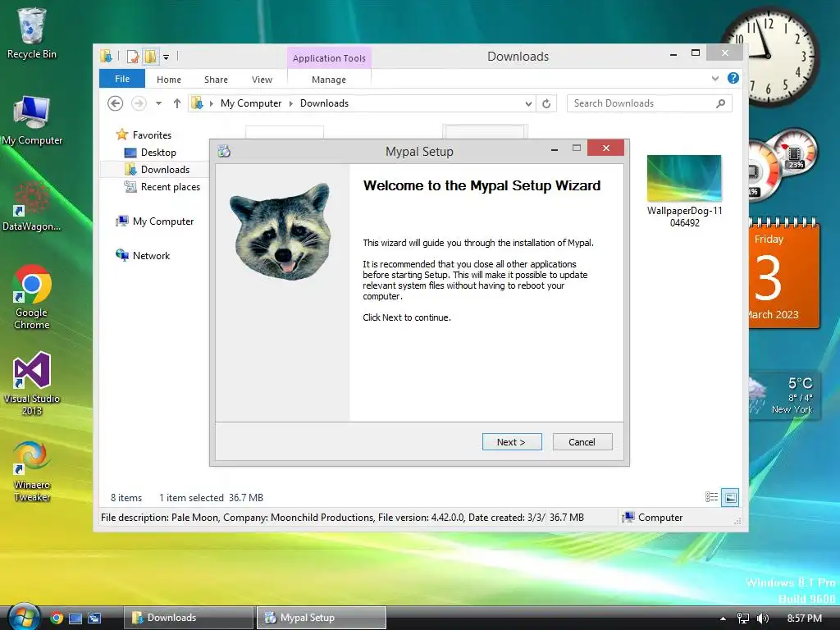Select Downloads in the navigation pane
The width and height of the screenshot is (840, 630).
[x=157, y=169]
